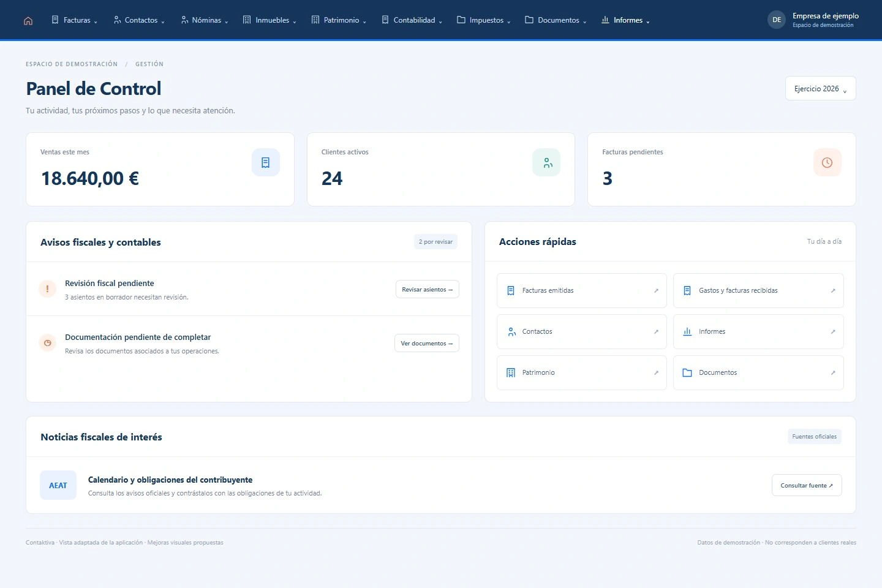Screen dimensions: 882x588
Task: Click the exclamation icon beside Revisión fiscal pendiente
Action: (x=47, y=288)
